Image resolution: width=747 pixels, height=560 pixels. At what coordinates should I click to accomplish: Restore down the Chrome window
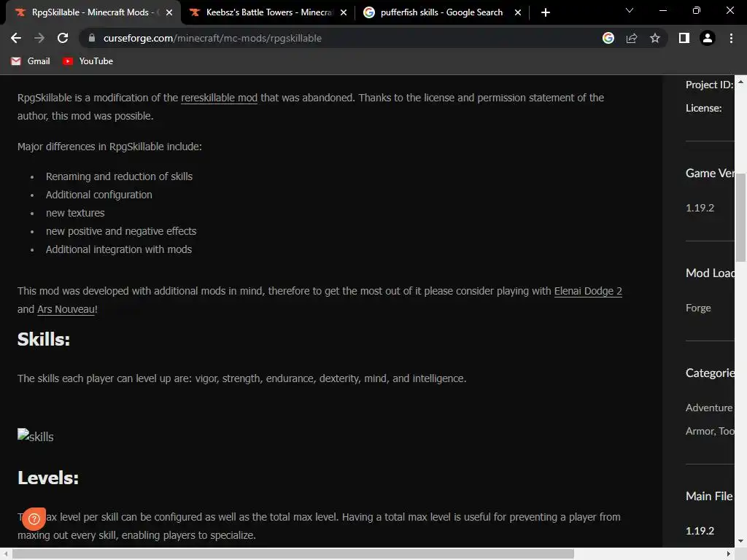coord(696,10)
